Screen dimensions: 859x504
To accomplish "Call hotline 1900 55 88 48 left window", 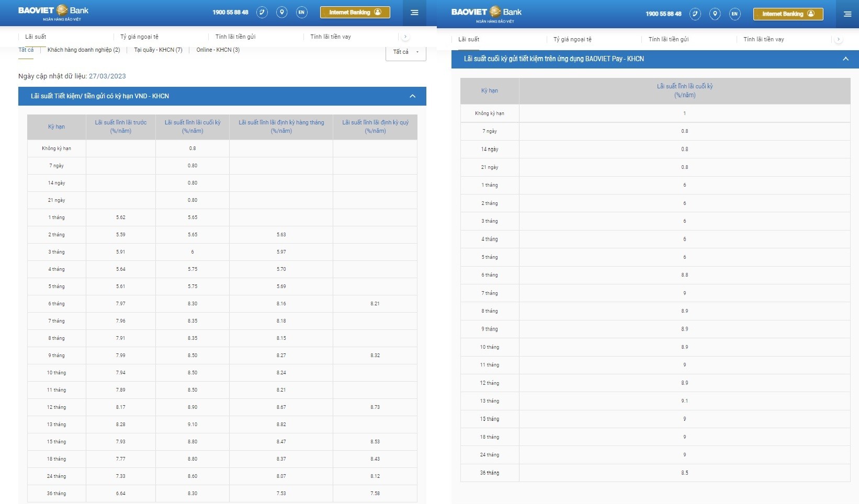I will point(230,13).
